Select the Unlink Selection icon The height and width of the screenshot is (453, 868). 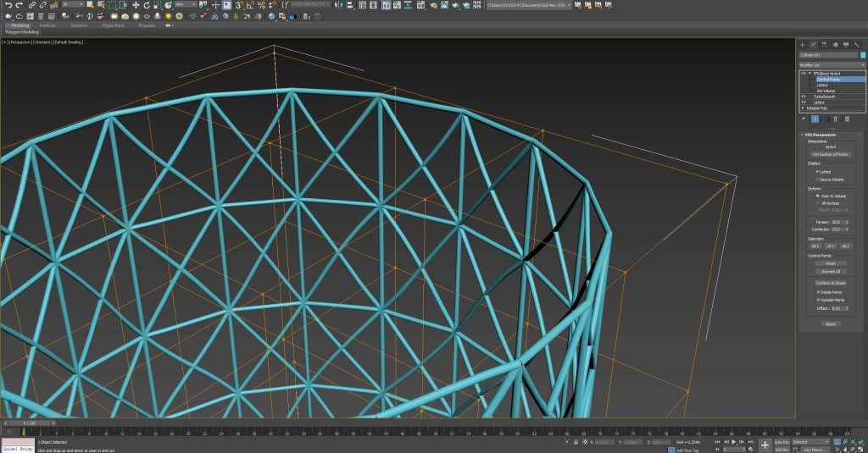point(42,5)
